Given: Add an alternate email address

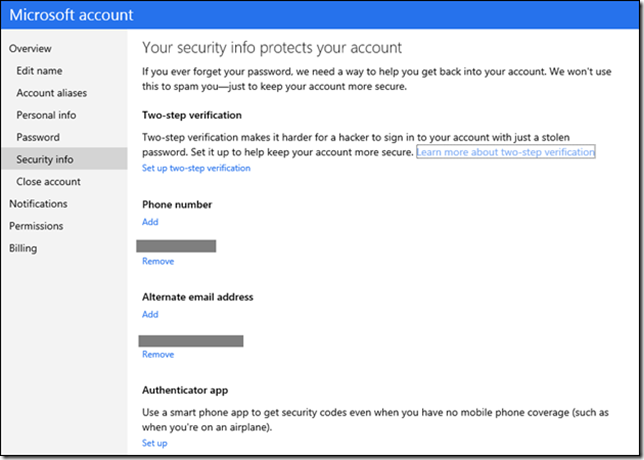Looking at the screenshot, I should (150, 314).
